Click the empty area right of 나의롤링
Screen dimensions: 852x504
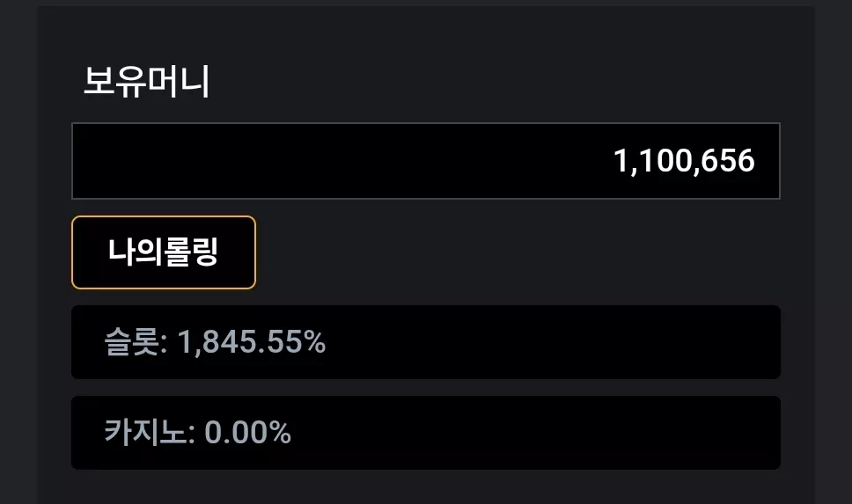point(516,252)
